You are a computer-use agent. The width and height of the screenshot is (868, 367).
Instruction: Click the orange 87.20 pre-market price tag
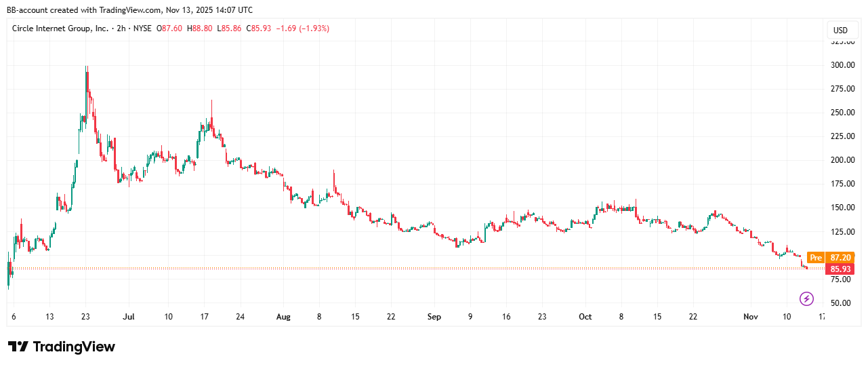coord(840,258)
